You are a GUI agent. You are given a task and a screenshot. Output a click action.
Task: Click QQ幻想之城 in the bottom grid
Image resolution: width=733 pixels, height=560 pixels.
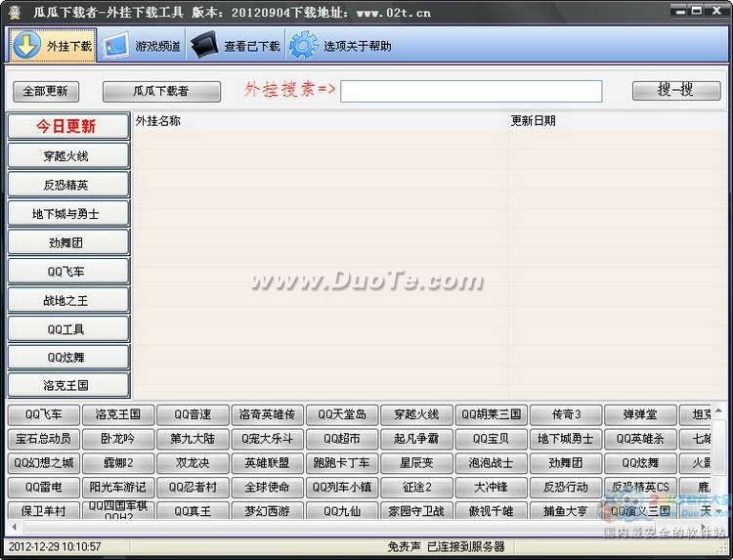[x=43, y=463]
